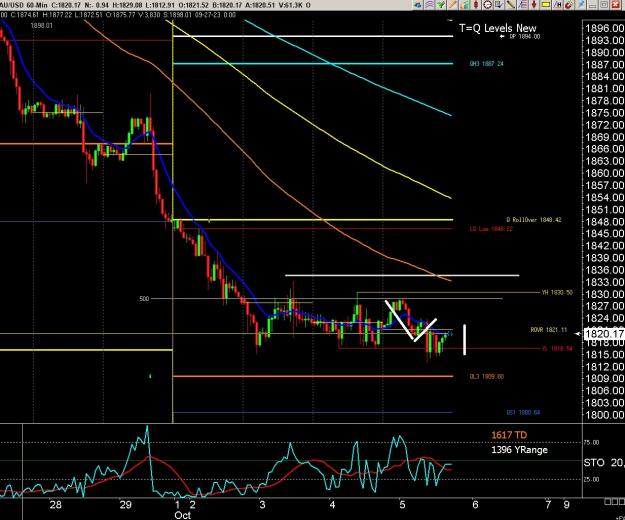The image size is (625, 520).
Task: Click the y/H toolbar icon
Action: tap(557, 5)
